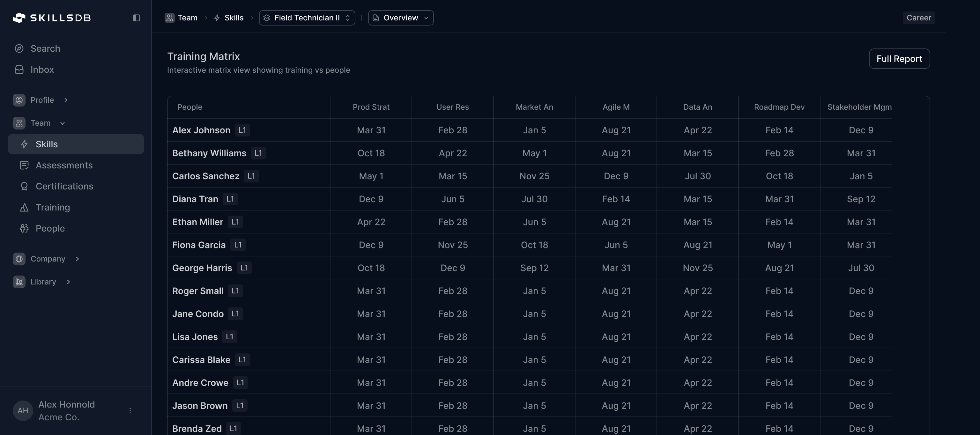Screen dimensions: 980x435
Task: Click the AH avatar circle
Action: pos(22,411)
